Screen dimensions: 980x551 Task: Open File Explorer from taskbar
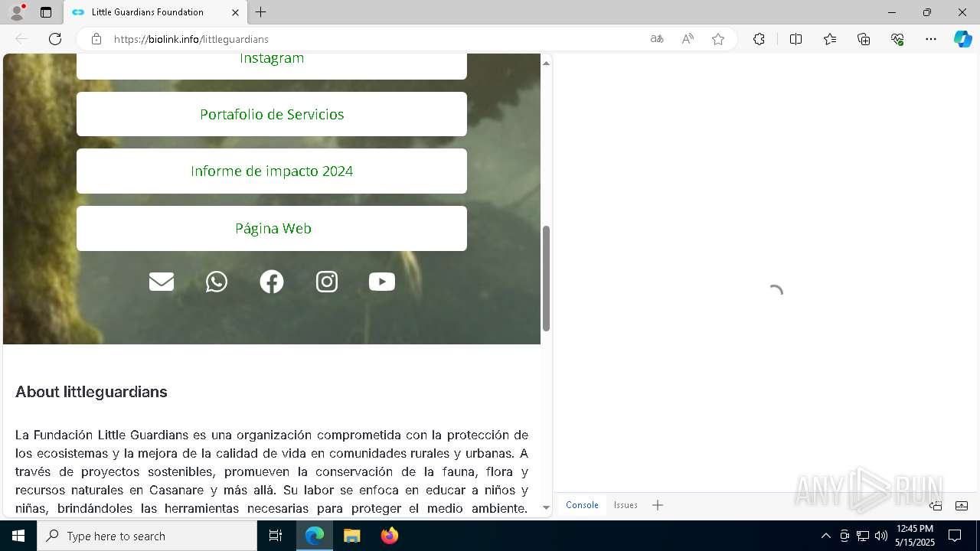point(352,536)
